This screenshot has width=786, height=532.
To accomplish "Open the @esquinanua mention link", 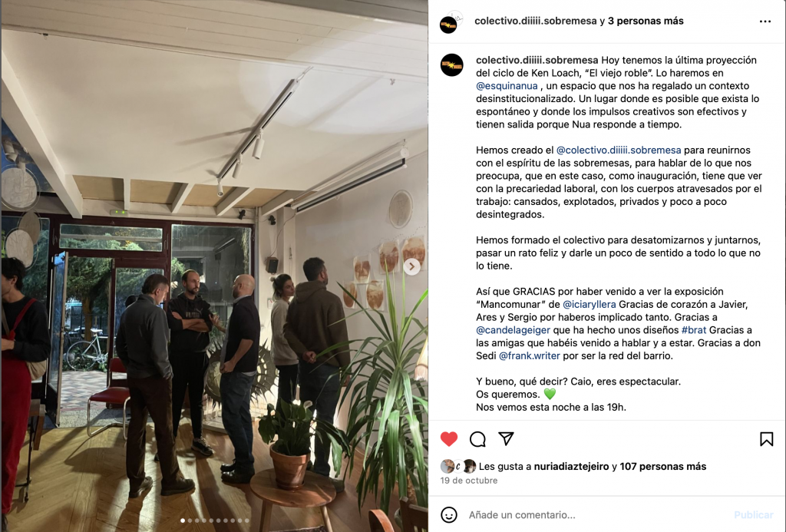I will (x=507, y=86).
